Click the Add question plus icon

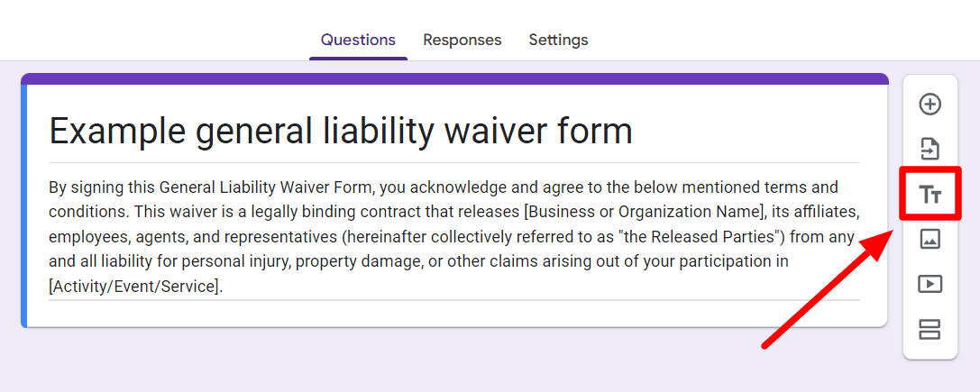tap(930, 105)
